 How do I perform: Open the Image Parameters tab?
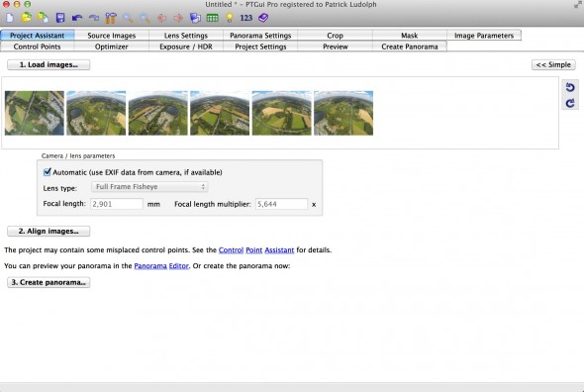(x=484, y=36)
